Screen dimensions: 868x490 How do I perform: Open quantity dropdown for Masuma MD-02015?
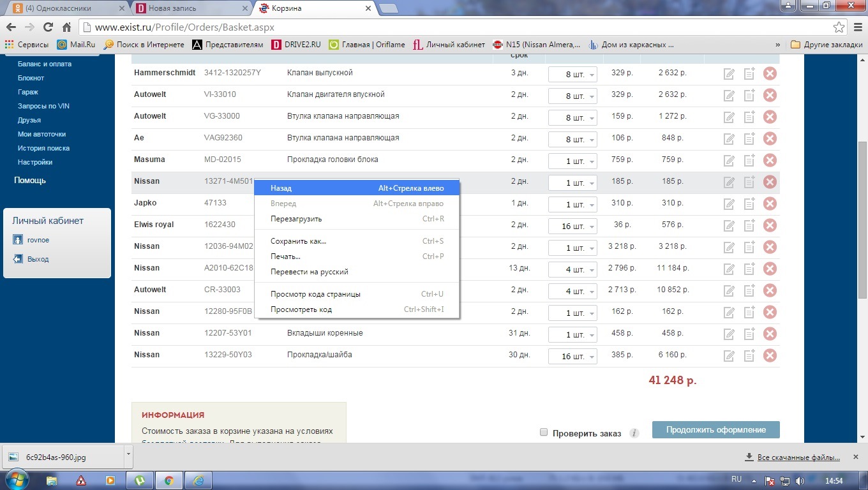click(572, 161)
